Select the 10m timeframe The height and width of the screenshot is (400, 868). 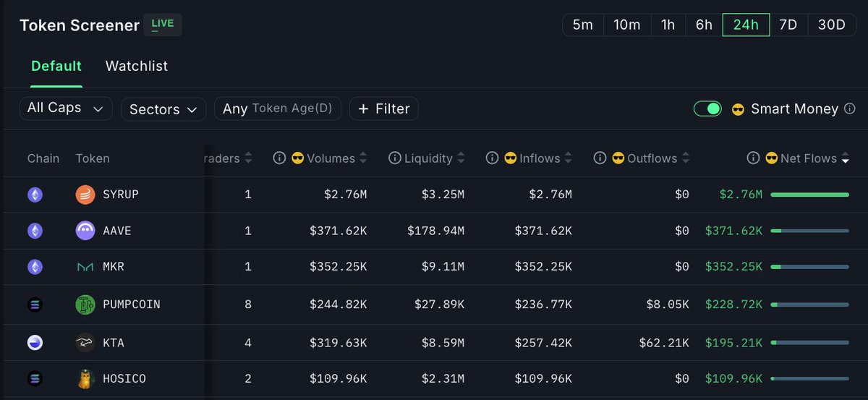tap(627, 25)
